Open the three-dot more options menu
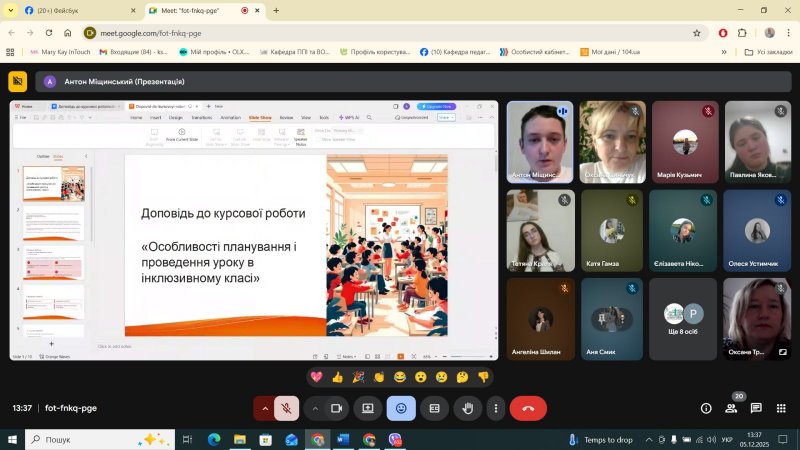 [496, 408]
